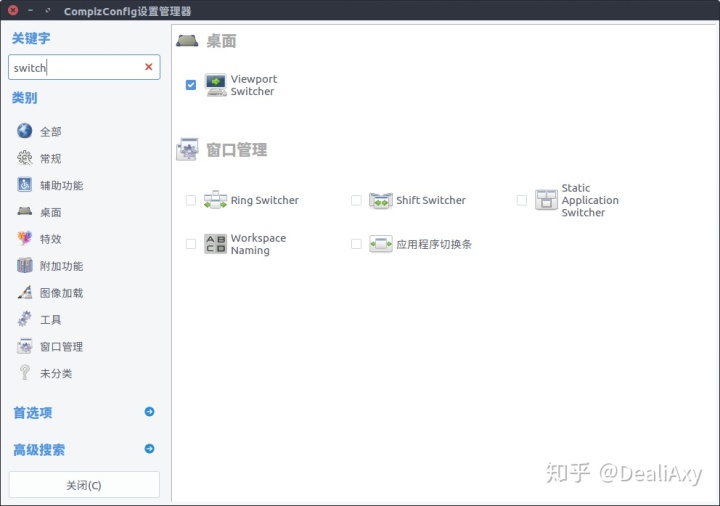
Task: Enable the 应用程序切换条 checkbox
Action: 356,244
